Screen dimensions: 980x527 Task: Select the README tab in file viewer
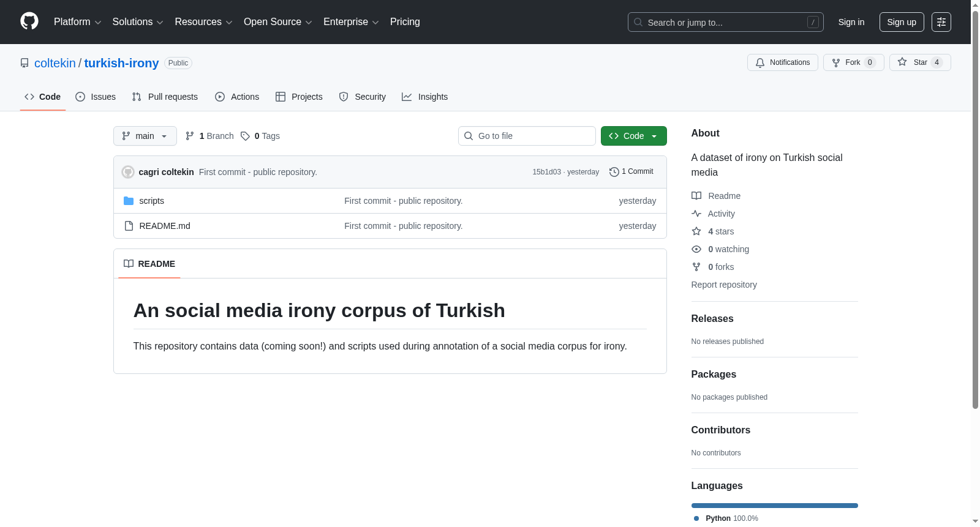tap(149, 264)
